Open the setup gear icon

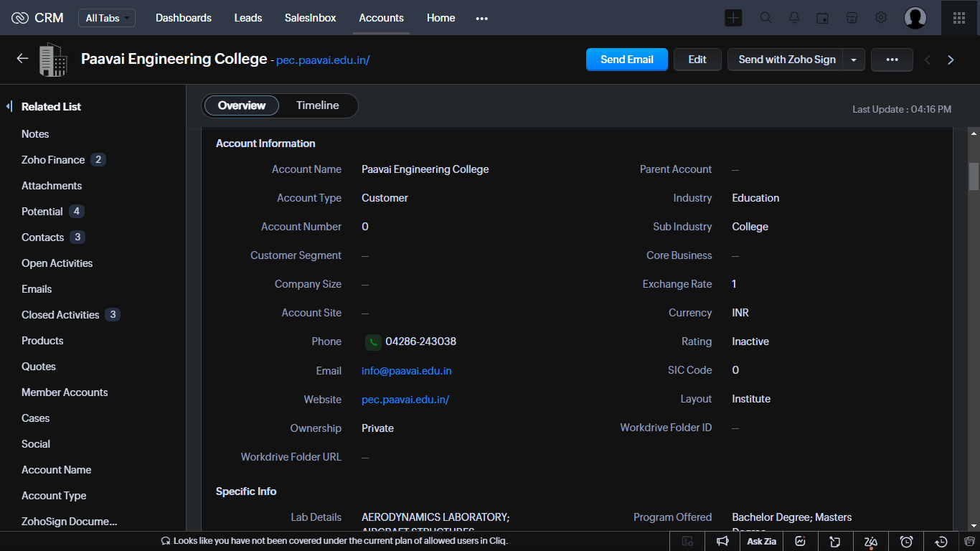point(881,18)
